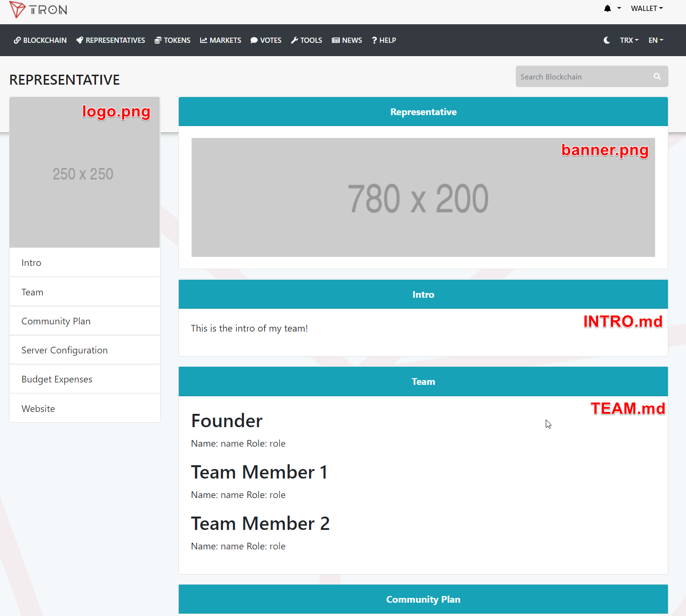Image resolution: width=686 pixels, height=616 pixels.
Task: Click the speech bubble icon beside VOTES
Action: coord(254,40)
